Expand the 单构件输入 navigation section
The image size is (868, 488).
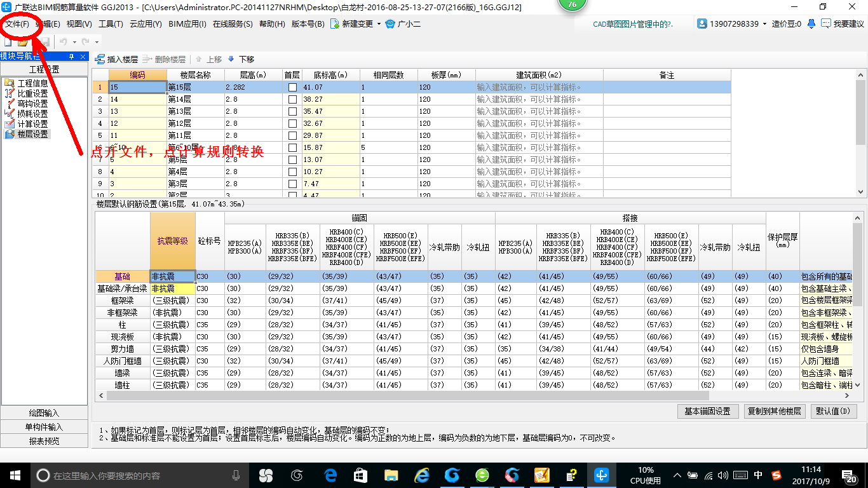[x=44, y=427]
